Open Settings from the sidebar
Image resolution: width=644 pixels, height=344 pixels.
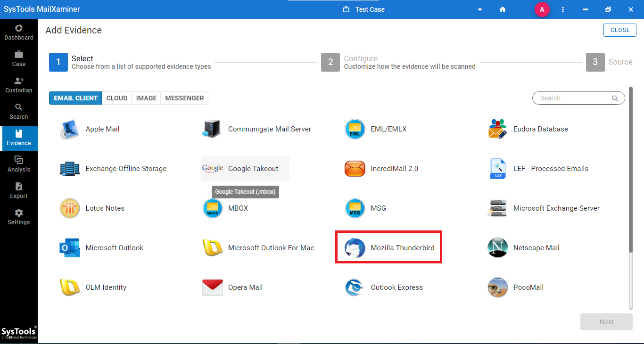tap(19, 217)
